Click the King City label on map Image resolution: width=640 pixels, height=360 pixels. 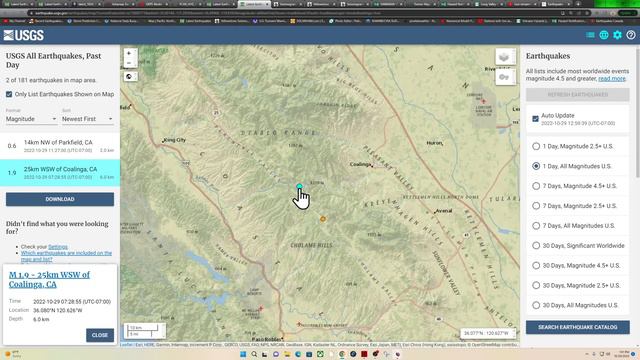click(x=175, y=140)
